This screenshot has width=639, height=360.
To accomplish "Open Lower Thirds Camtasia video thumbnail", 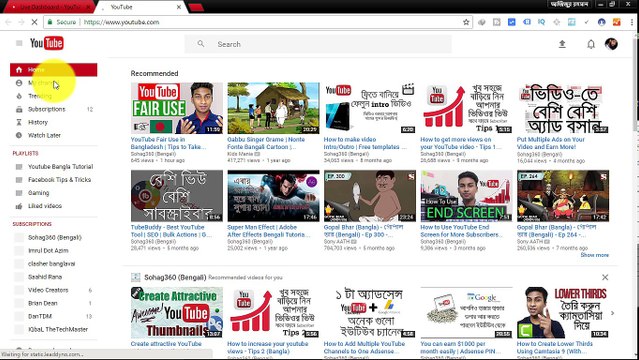I will pyautogui.click(x=563, y=313).
